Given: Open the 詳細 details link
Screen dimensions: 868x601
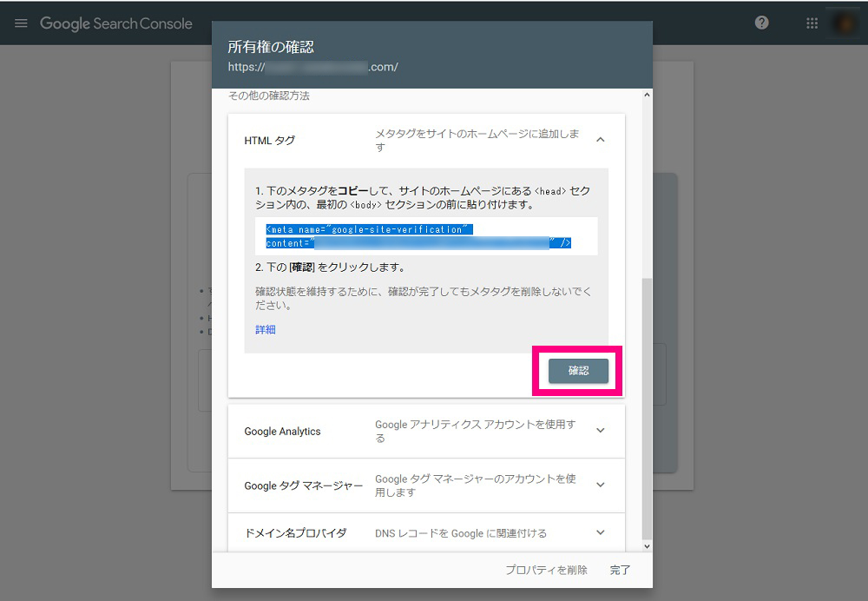Looking at the screenshot, I should tap(266, 329).
